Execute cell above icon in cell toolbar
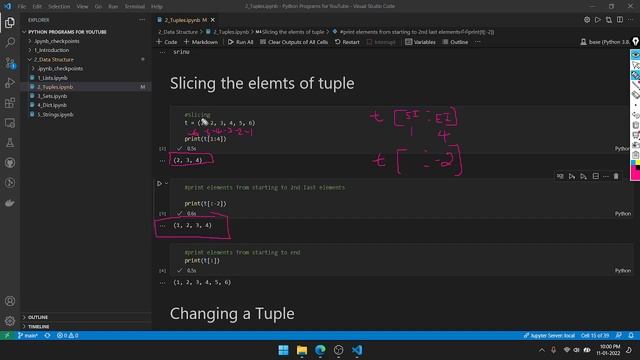This screenshot has width=640, height=360. coord(572,176)
